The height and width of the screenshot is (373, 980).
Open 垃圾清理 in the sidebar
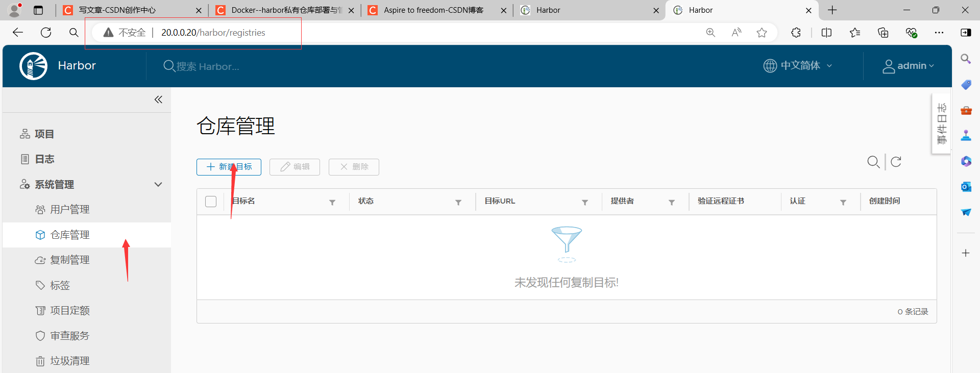pyautogui.click(x=70, y=361)
